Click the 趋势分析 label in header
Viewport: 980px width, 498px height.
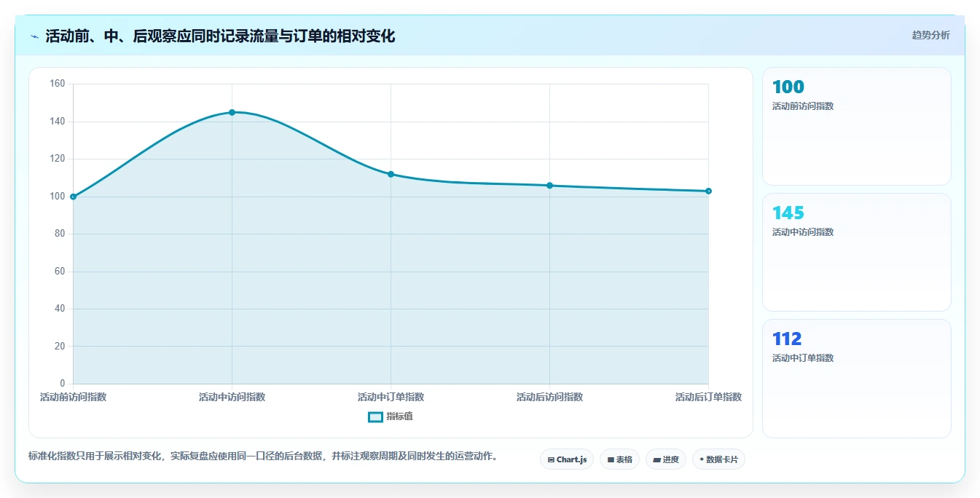point(930,35)
